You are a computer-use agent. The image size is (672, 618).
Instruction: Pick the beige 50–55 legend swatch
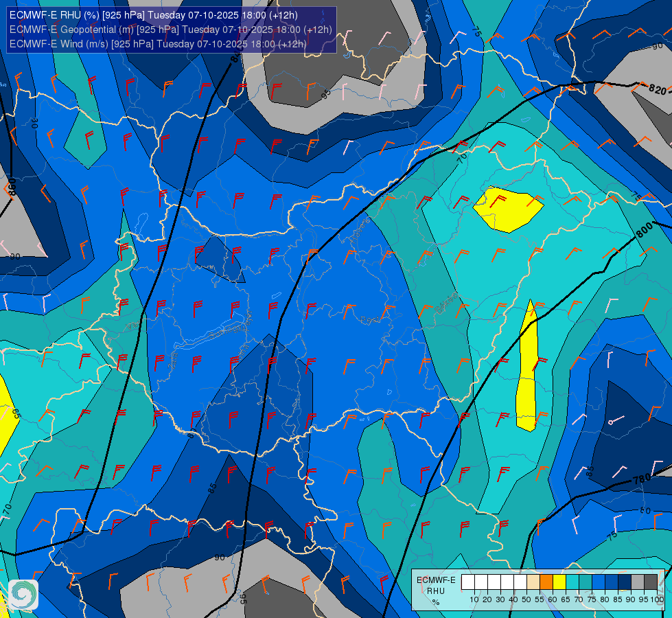coord(533,582)
